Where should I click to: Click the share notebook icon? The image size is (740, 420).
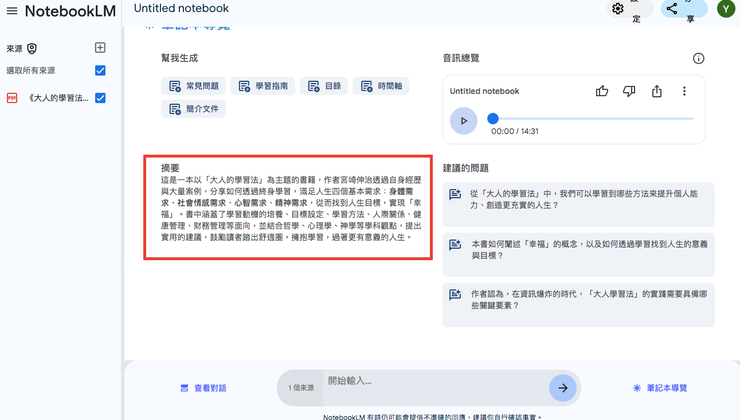tap(672, 9)
